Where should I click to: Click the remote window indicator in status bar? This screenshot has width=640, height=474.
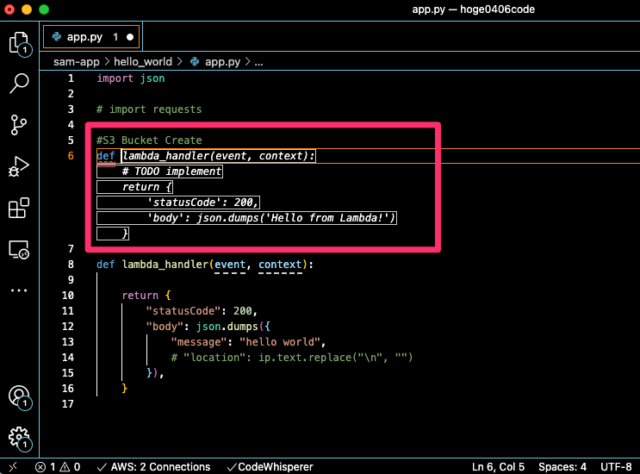coord(13,467)
